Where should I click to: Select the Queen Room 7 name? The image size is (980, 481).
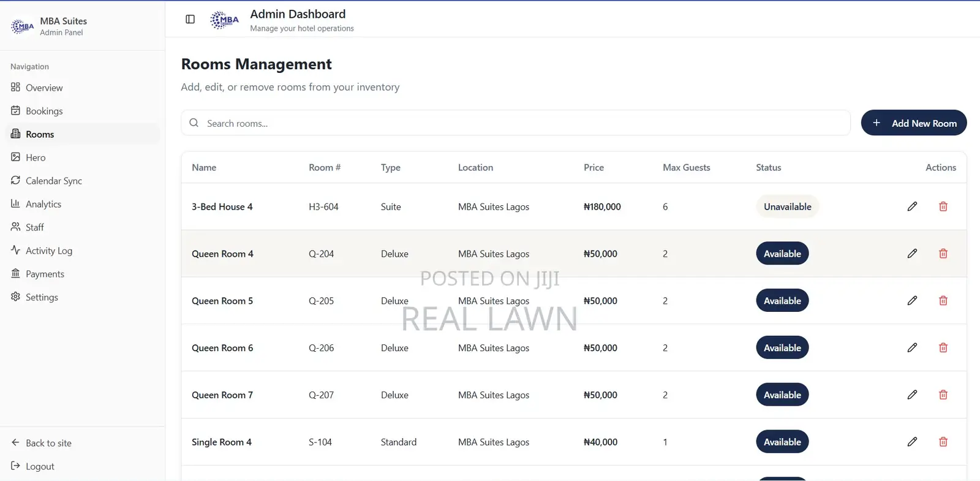point(222,395)
